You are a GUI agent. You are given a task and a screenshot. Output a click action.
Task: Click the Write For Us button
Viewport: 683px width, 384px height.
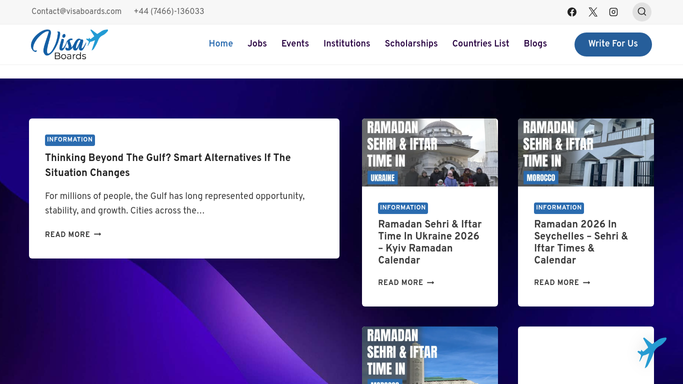pos(613,44)
